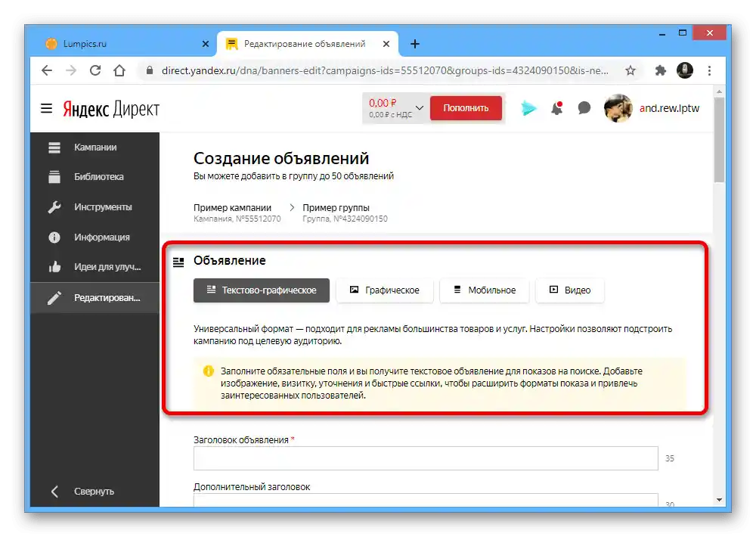The width and height of the screenshot is (756, 537).
Task: Expand the 0,00 ₽ balance dropdown arrow
Action: (x=420, y=107)
